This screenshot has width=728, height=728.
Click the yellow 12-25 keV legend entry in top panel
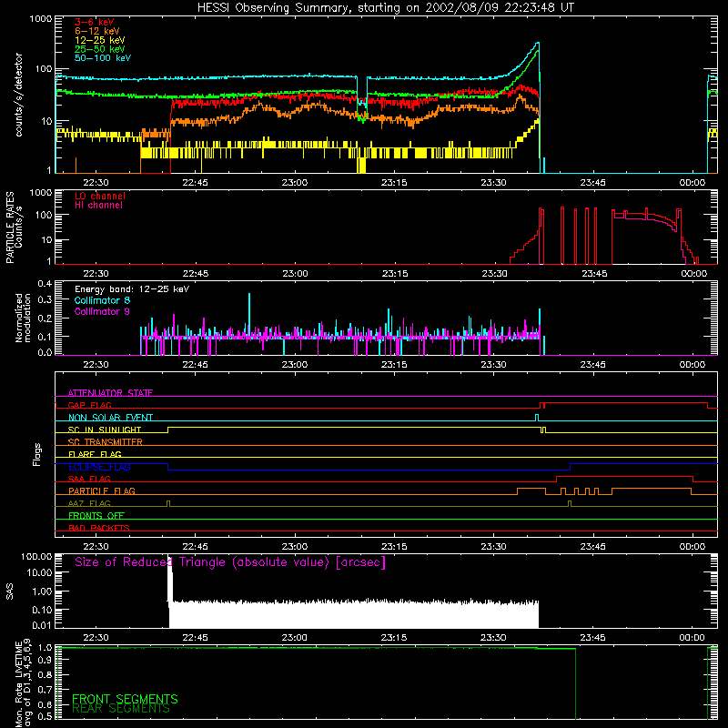[x=99, y=40]
